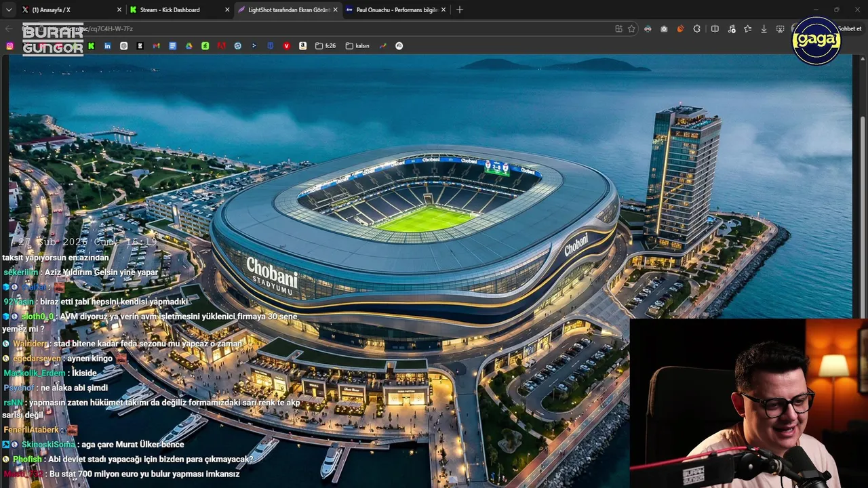This screenshot has height=488, width=868.
Task: Click chat username Mackolik_Erdem
Action: pos(35,373)
